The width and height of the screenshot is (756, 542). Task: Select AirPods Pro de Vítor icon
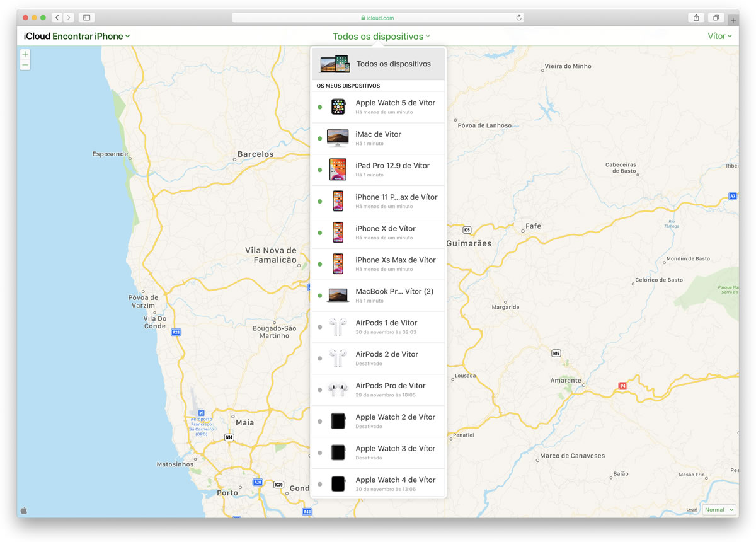click(338, 389)
